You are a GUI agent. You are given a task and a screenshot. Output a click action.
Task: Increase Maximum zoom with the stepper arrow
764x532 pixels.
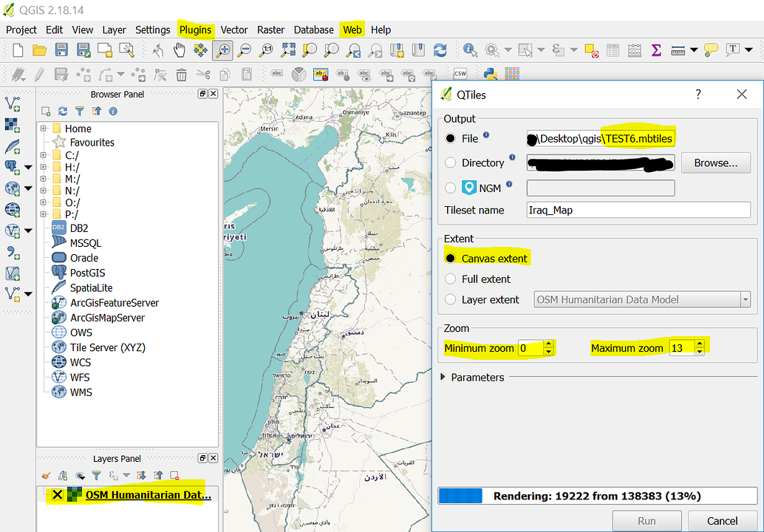pyautogui.click(x=699, y=344)
